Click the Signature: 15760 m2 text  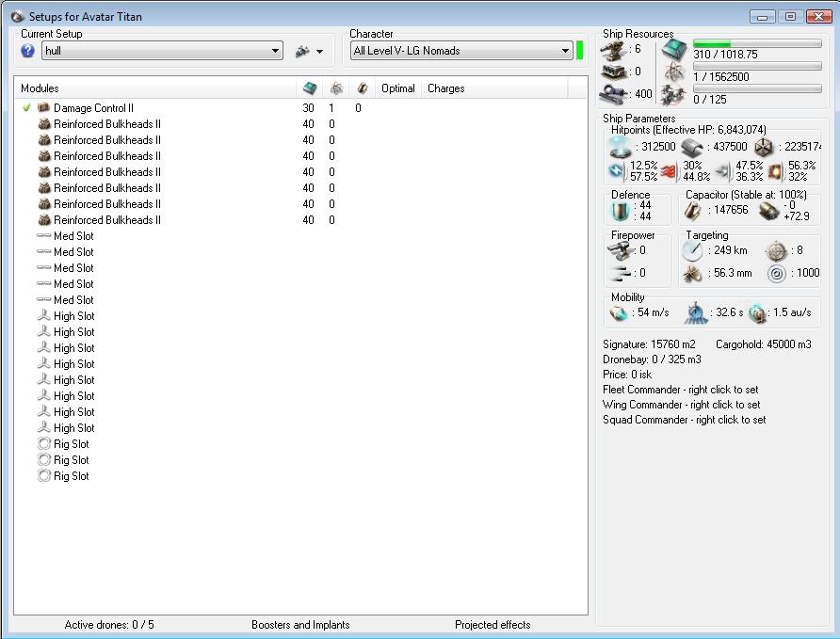[x=649, y=344]
